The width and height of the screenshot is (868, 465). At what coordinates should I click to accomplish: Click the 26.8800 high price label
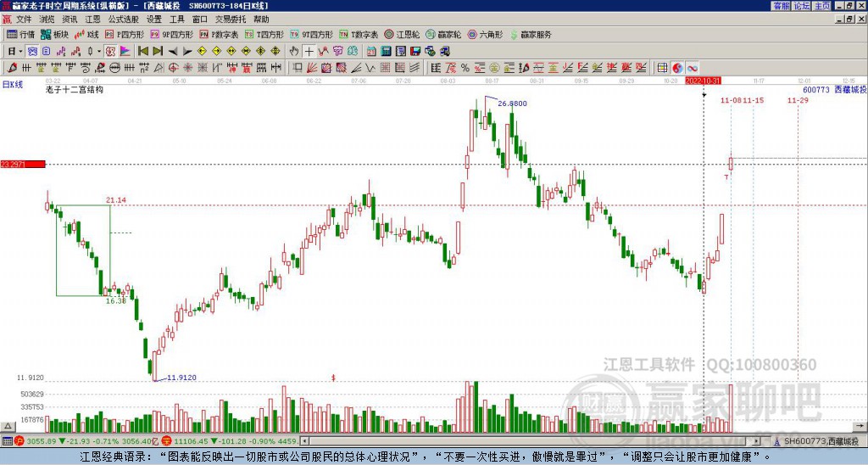pyautogui.click(x=512, y=103)
